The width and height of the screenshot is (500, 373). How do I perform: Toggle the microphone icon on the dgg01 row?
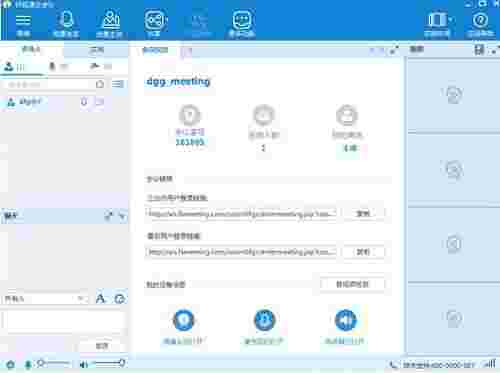point(84,102)
